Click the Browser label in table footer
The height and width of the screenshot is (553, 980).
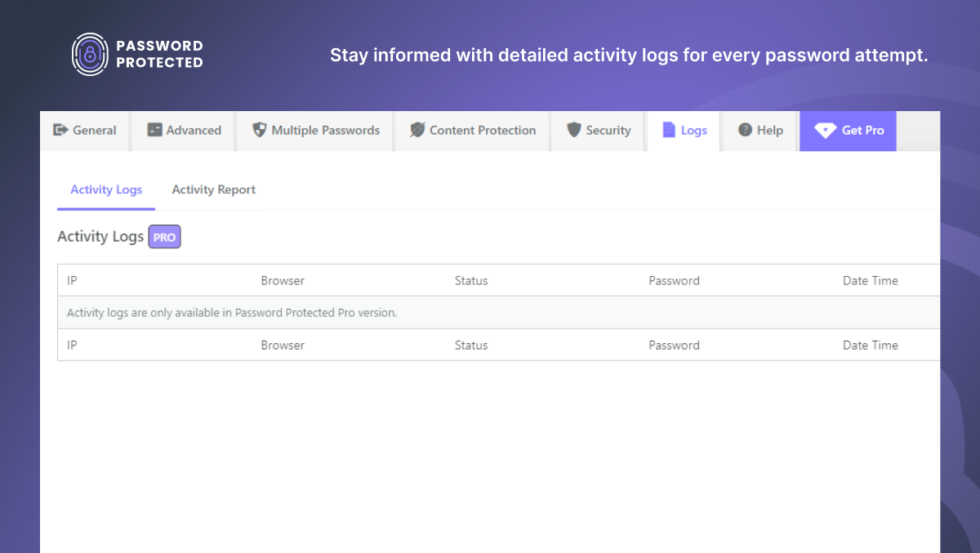[283, 345]
